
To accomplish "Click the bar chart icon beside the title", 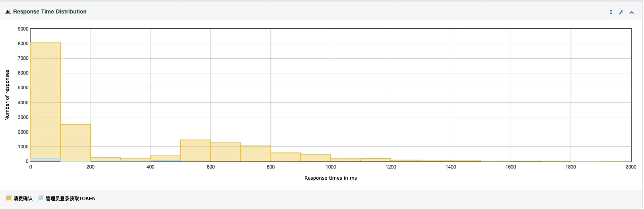I will (x=8, y=12).
